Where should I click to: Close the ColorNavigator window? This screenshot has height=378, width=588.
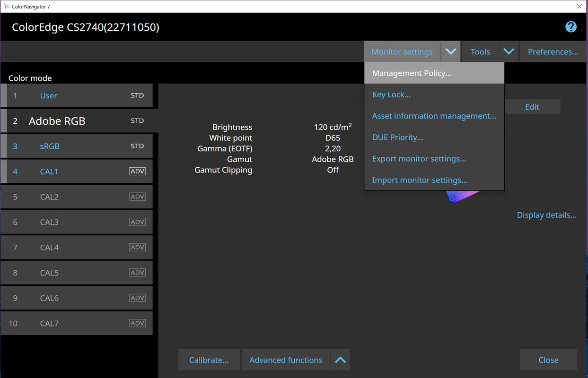pyautogui.click(x=579, y=7)
